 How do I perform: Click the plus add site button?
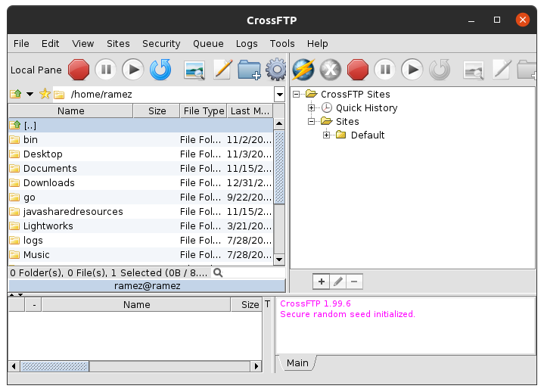[322, 282]
